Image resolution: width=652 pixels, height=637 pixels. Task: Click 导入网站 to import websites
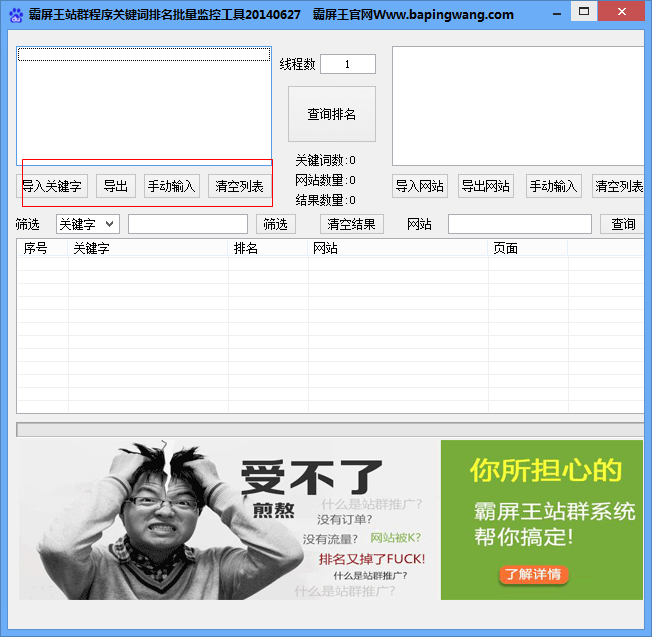click(420, 186)
